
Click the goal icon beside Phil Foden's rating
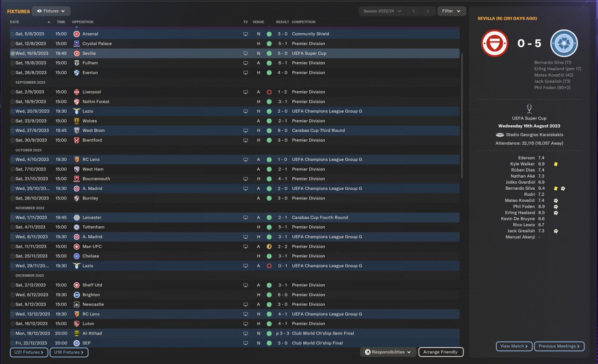pos(556,207)
